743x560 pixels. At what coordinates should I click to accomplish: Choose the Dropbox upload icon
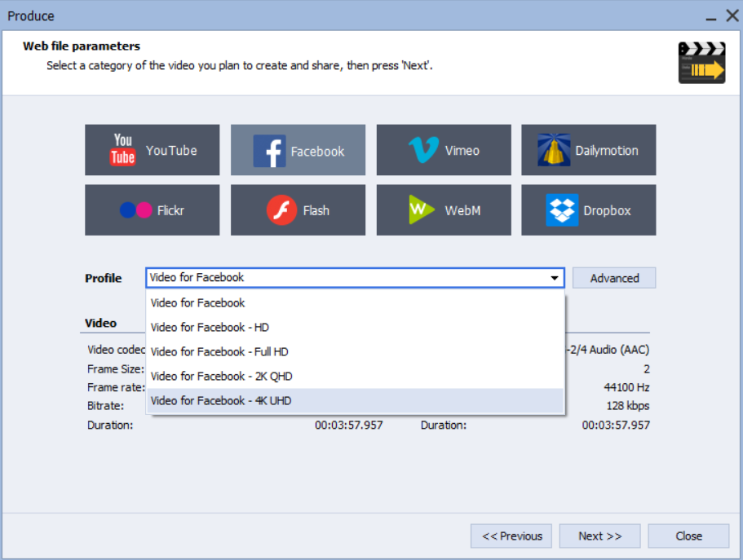click(562, 210)
